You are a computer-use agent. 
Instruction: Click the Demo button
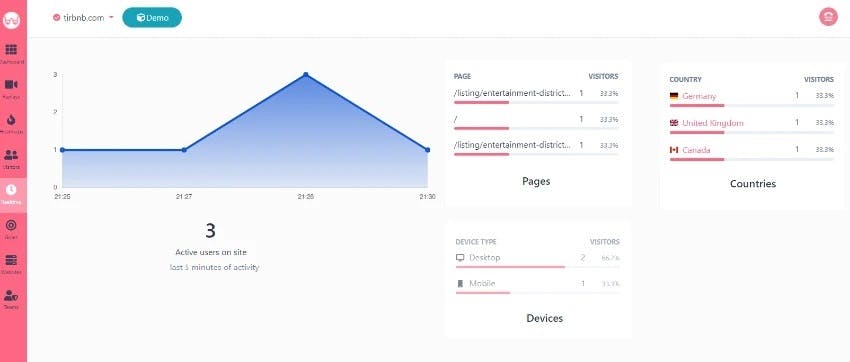pos(152,17)
